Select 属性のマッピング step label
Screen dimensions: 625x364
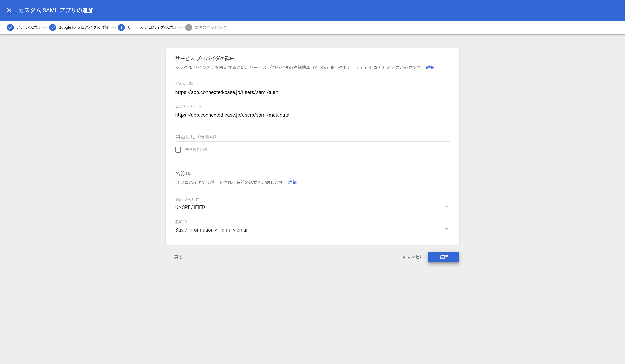tap(210, 27)
